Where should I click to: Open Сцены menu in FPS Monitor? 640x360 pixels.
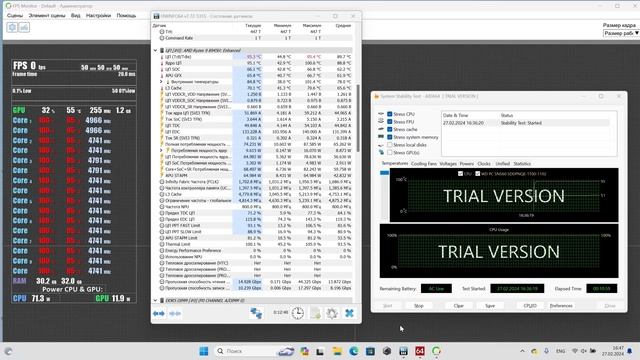(15, 16)
